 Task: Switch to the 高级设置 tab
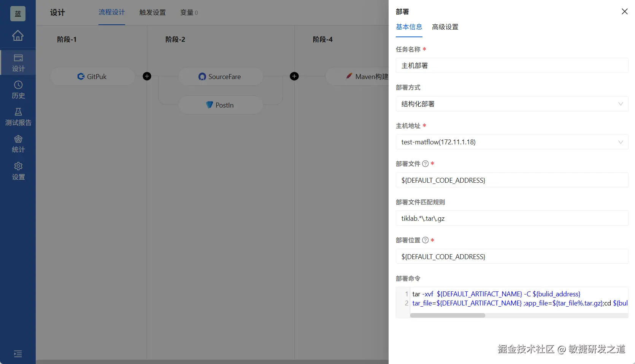tap(445, 27)
